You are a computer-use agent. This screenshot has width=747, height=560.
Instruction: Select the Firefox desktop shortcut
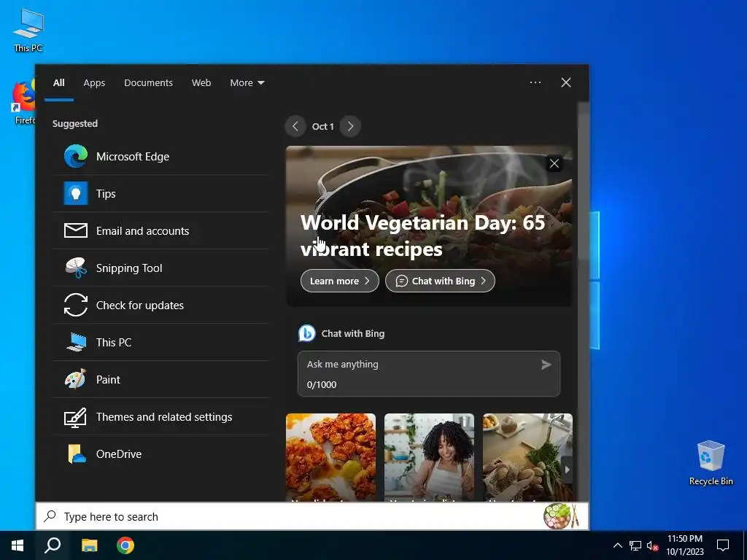[x=24, y=101]
